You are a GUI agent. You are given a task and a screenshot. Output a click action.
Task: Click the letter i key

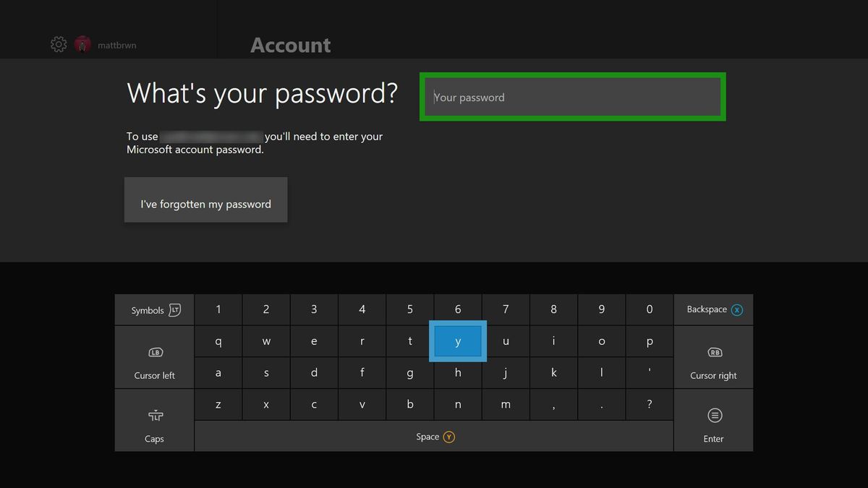click(553, 342)
